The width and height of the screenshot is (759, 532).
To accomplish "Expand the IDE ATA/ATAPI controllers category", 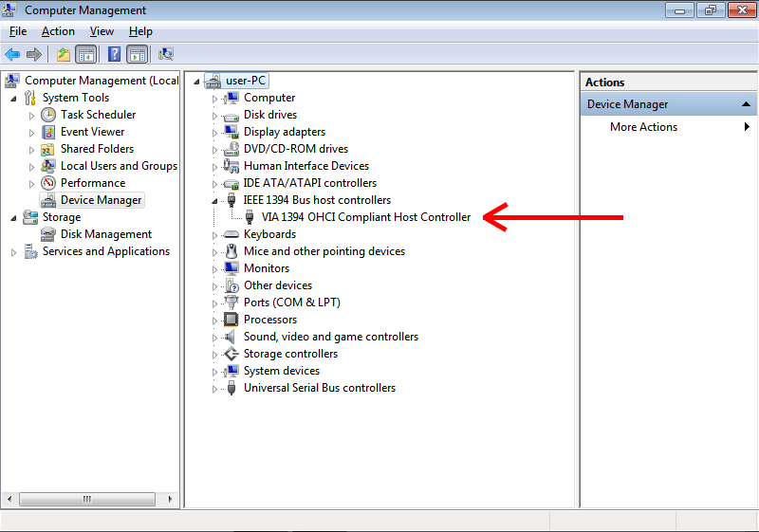I will pos(214,184).
